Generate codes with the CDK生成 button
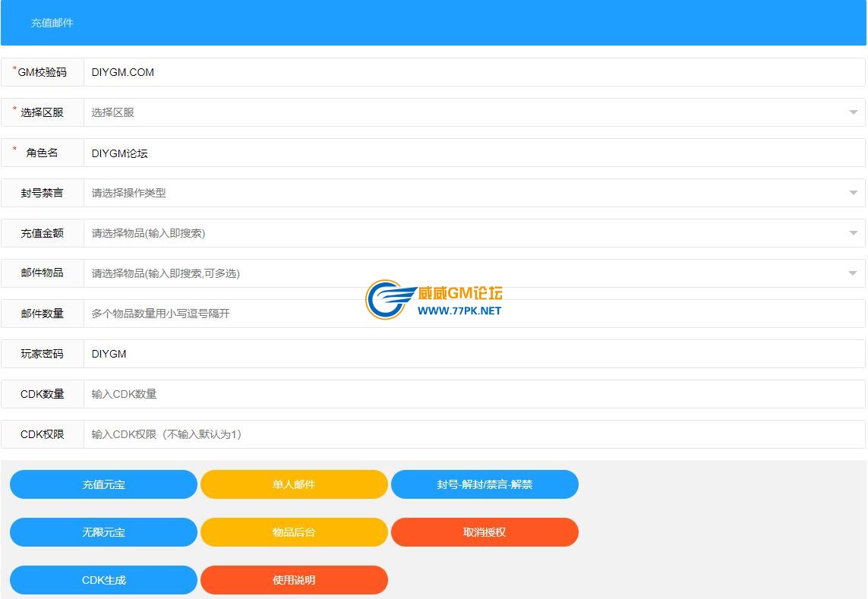Screen dimensions: 868x599 click(103, 580)
